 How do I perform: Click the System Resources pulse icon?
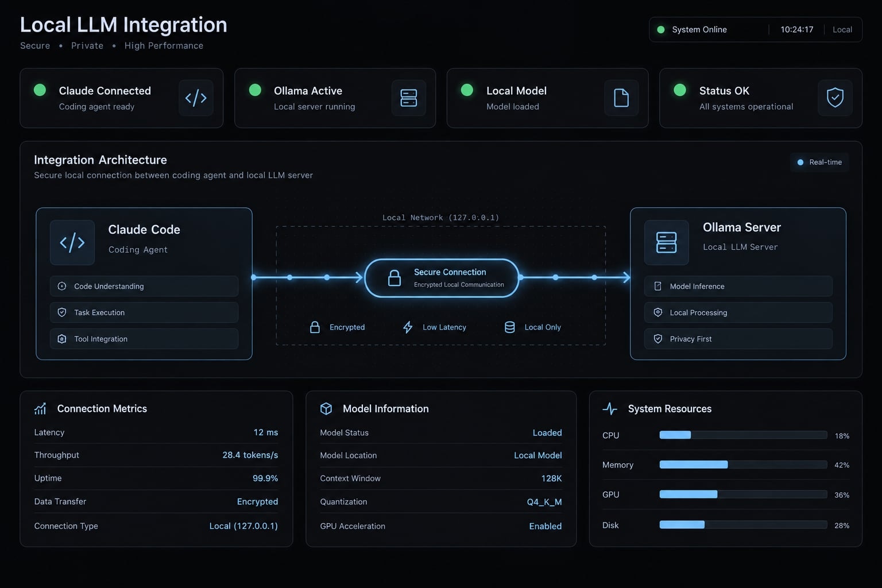click(610, 409)
